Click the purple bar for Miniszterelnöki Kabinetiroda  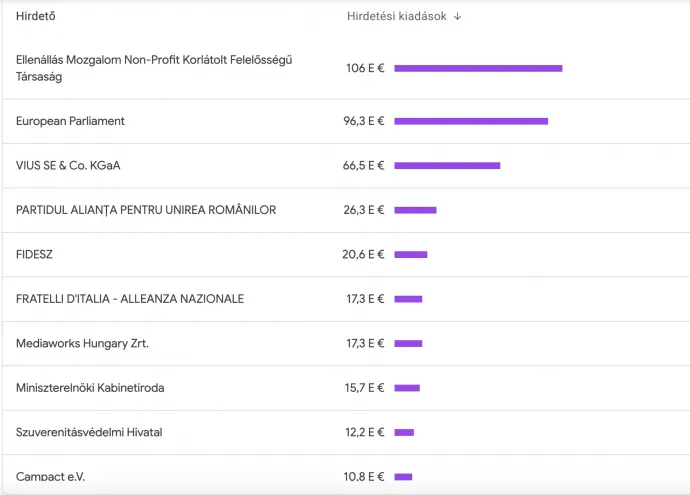[407, 388]
